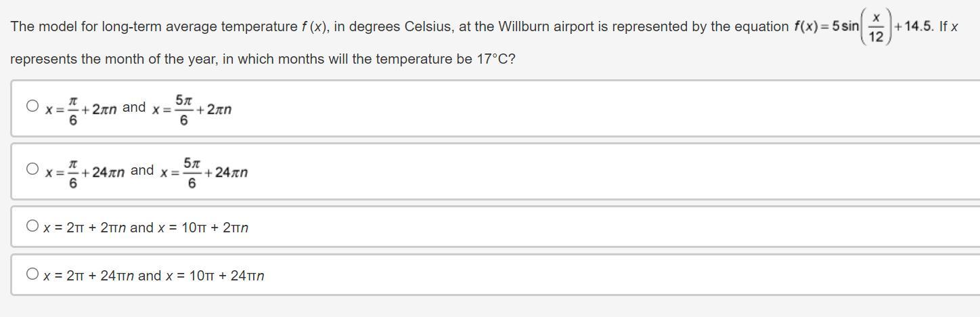Click the x = π/6 + 2πn expression text
Screen dimensions: 980x317
click(x=81, y=109)
